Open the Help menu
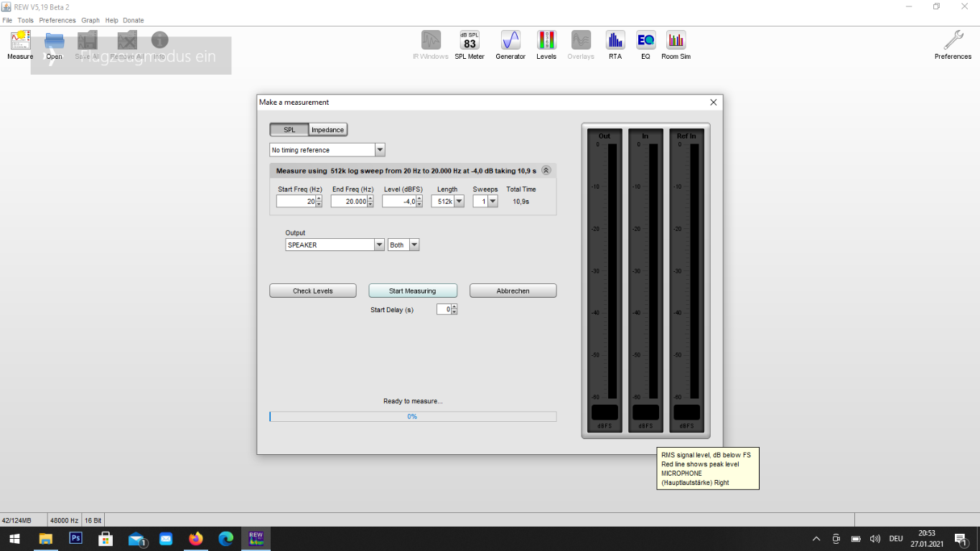Viewport: 980px width, 551px height. [111, 20]
